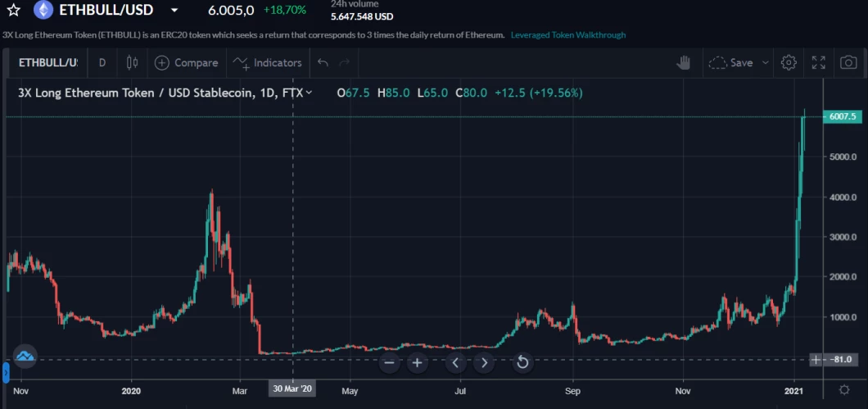Expand the Save options arrow
This screenshot has width=868, height=409.
pyautogui.click(x=766, y=62)
